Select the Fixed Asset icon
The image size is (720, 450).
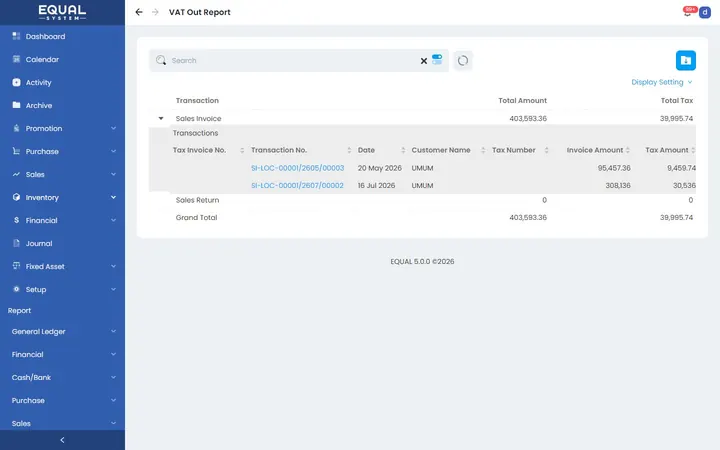17,266
